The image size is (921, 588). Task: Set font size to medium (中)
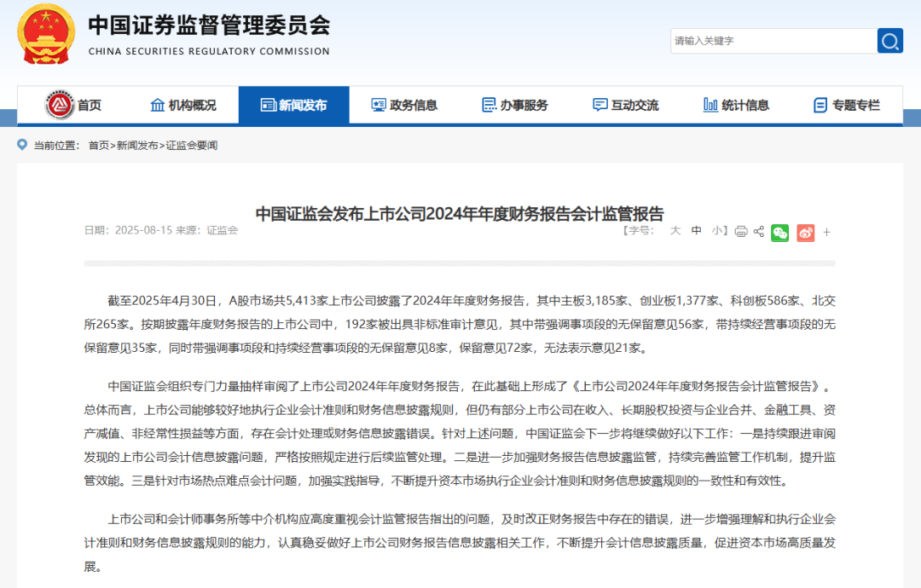[x=697, y=231]
